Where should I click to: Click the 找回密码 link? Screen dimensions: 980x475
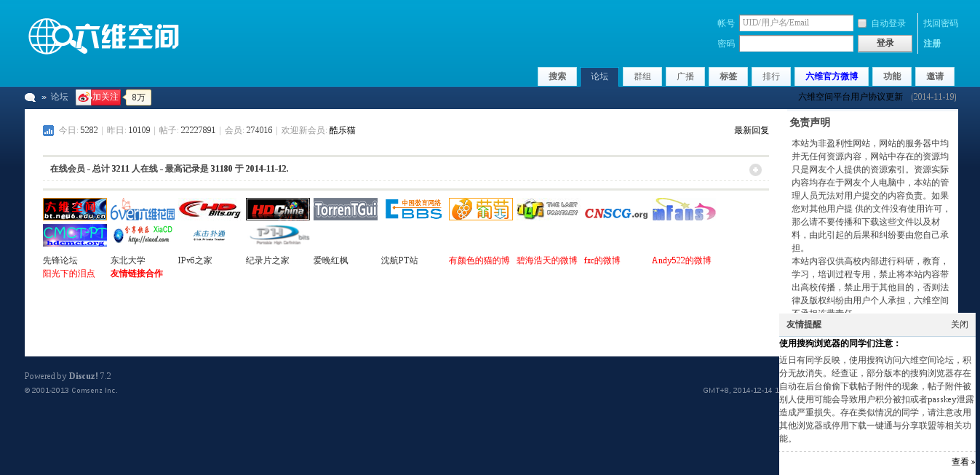pos(940,23)
